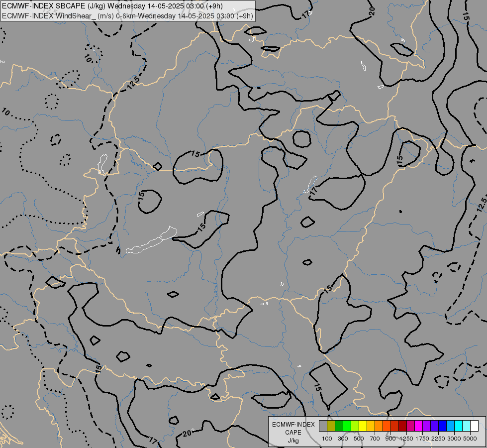
Task: Click the SBCAPE title line at top
Action: click(x=112, y=6)
